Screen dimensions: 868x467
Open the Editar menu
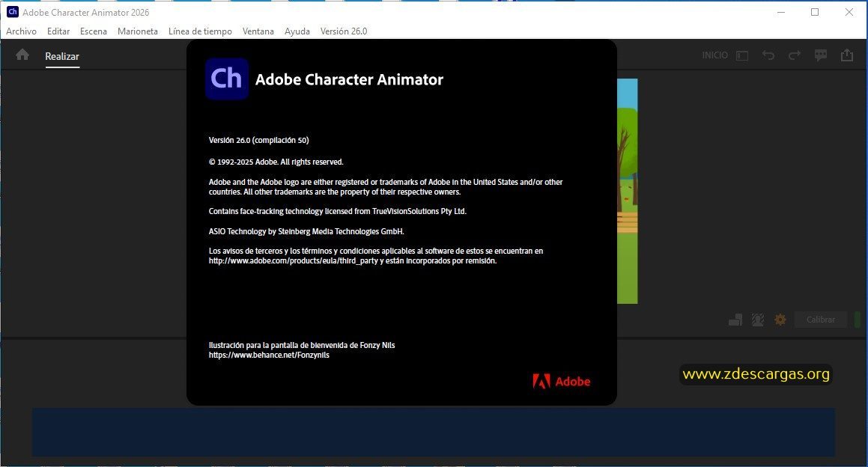(x=58, y=31)
